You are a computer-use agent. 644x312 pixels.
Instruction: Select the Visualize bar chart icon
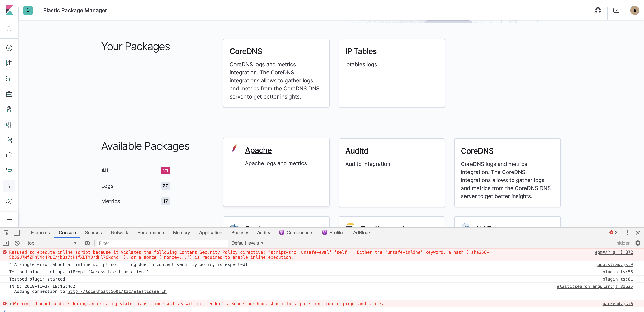pos(9,63)
